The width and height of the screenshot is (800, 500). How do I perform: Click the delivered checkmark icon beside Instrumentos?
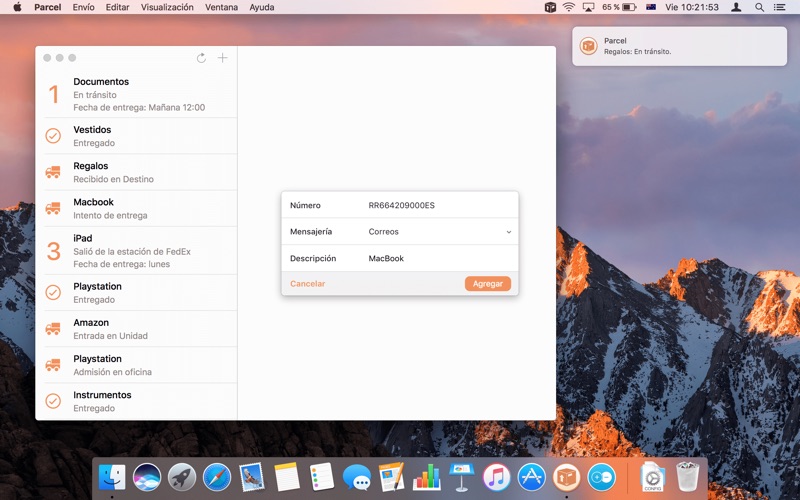coord(53,401)
